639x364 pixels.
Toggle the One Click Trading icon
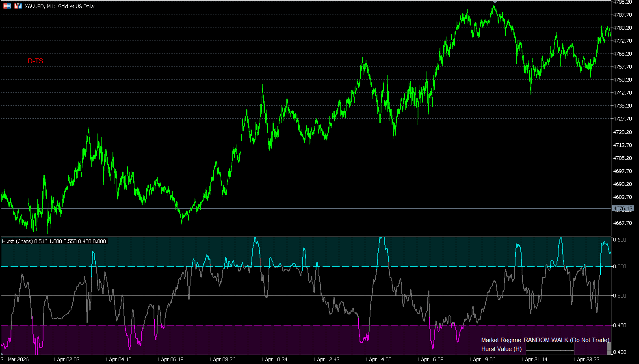click(x=17, y=6)
